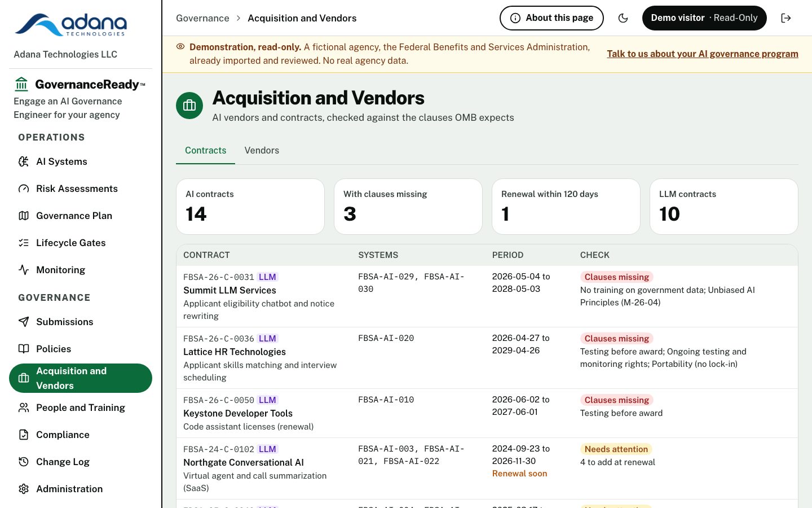Go to the Governance breadcrumb
Image resolution: width=812 pixels, height=508 pixels.
click(202, 18)
